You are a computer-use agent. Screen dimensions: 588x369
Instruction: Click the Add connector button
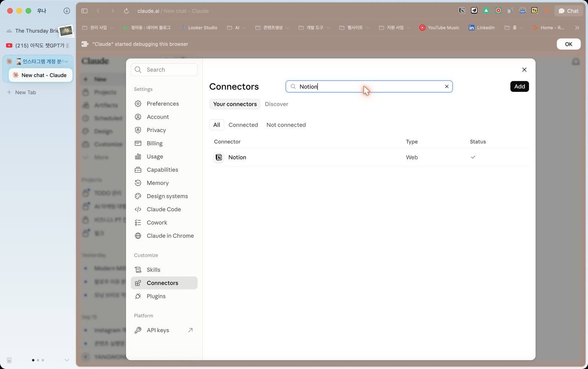point(519,86)
